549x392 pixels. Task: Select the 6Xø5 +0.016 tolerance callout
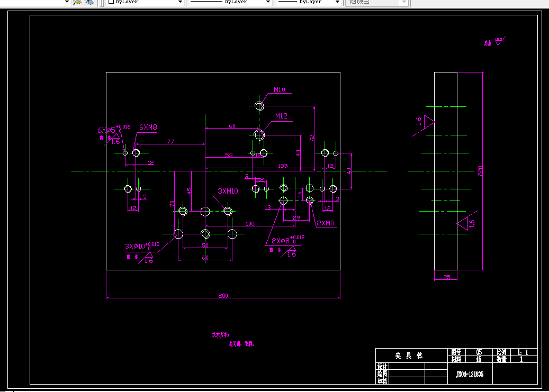[114, 129]
